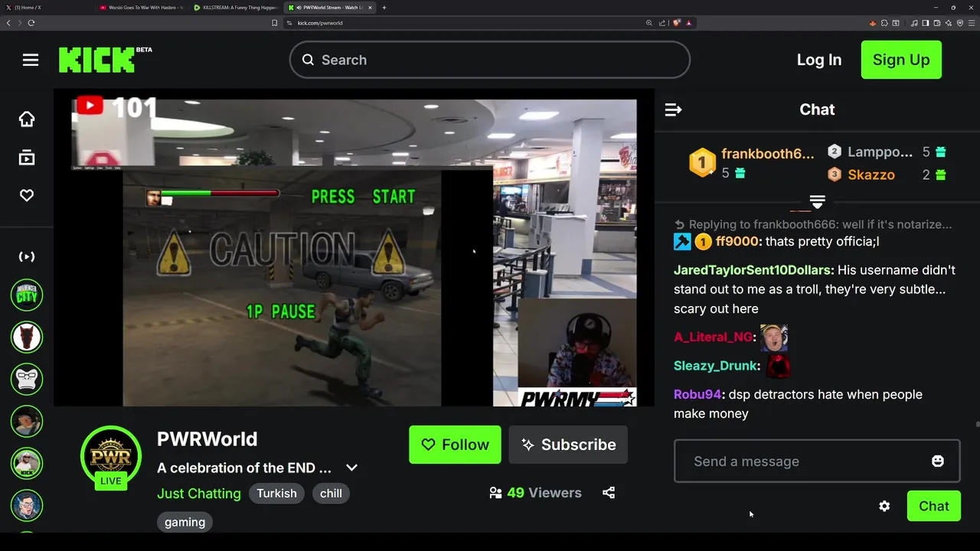Open the Skazzo leaderboard entry
The height and width of the screenshot is (551, 980).
(x=871, y=174)
